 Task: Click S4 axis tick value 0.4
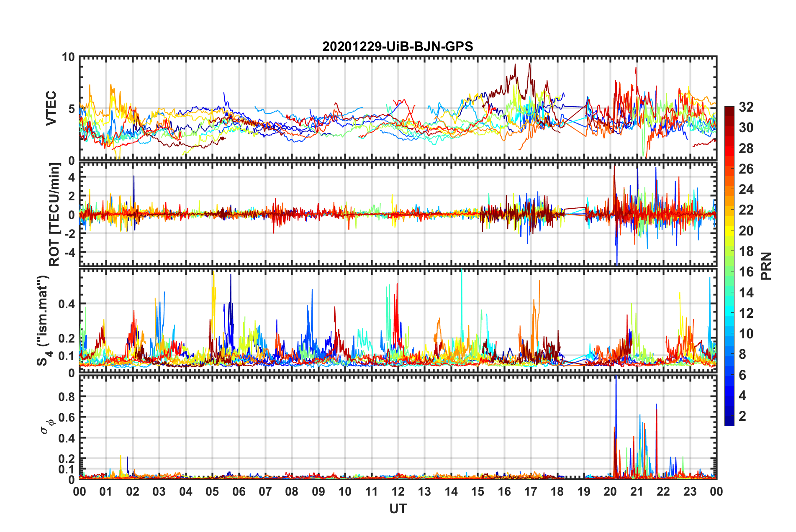[x=67, y=304]
